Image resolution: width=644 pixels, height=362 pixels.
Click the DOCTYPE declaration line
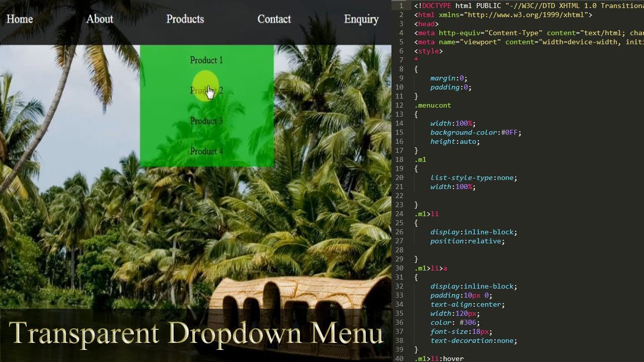click(x=528, y=6)
